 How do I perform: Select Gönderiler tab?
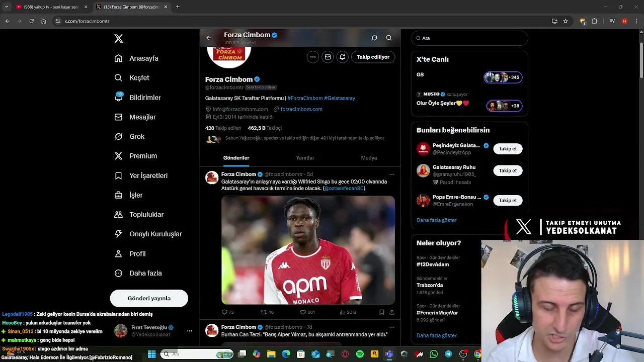[x=236, y=158]
